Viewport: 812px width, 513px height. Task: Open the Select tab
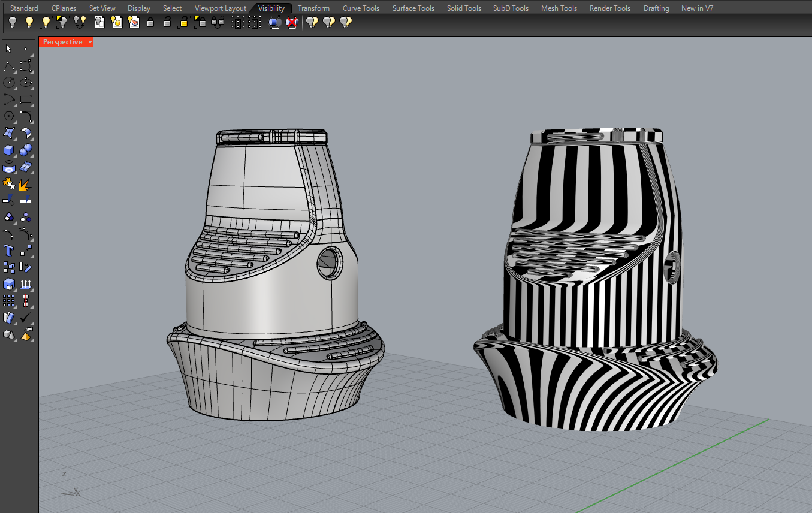point(172,8)
